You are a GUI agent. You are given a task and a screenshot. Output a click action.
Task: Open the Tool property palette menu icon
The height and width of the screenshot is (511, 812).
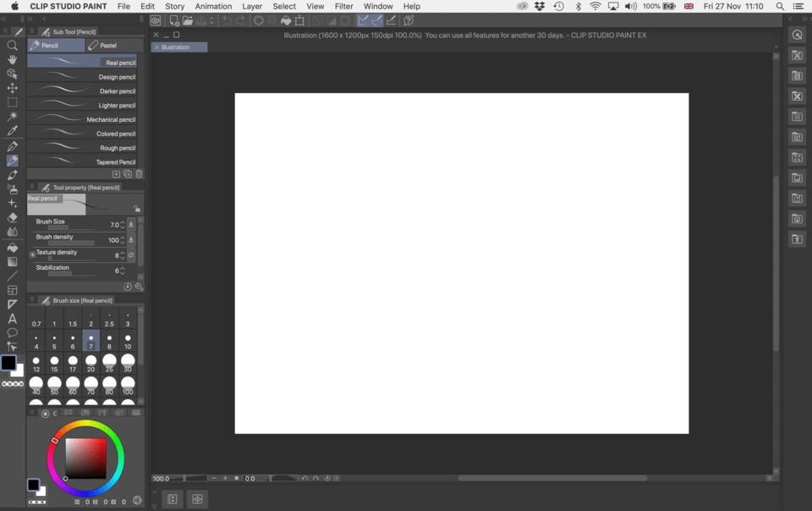point(32,186)
